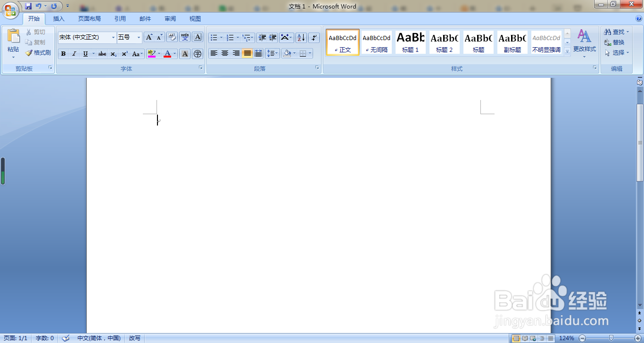Apply character border

[198, 37]
